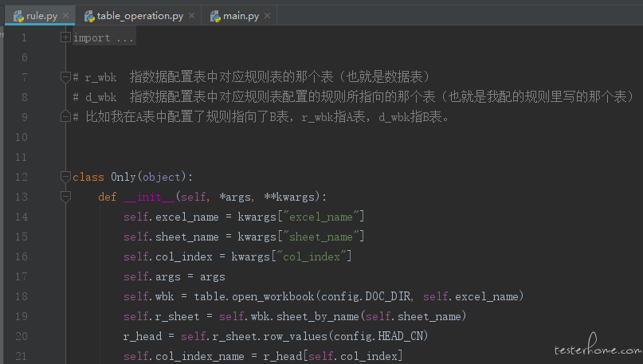Collapse the comment block starting at r_wbk
The width and height of the screenshot is (643, 364).
click(x=65, y=76)
